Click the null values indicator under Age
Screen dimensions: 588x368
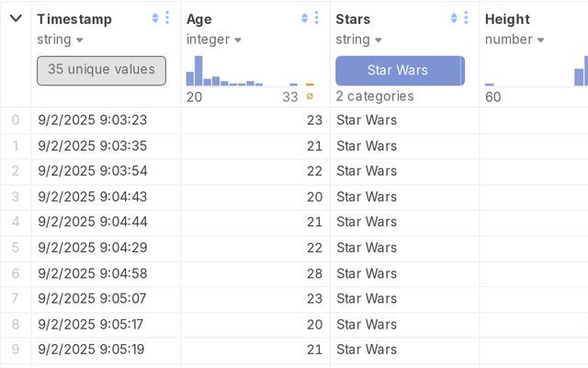310,96
